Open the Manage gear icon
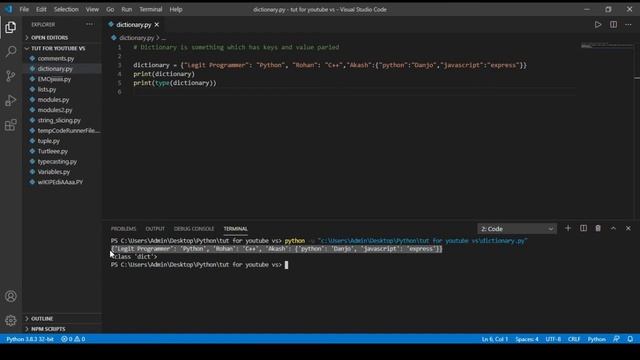This screenshot has width=640, height=360. pyautogui.click(x=11, y=320)
